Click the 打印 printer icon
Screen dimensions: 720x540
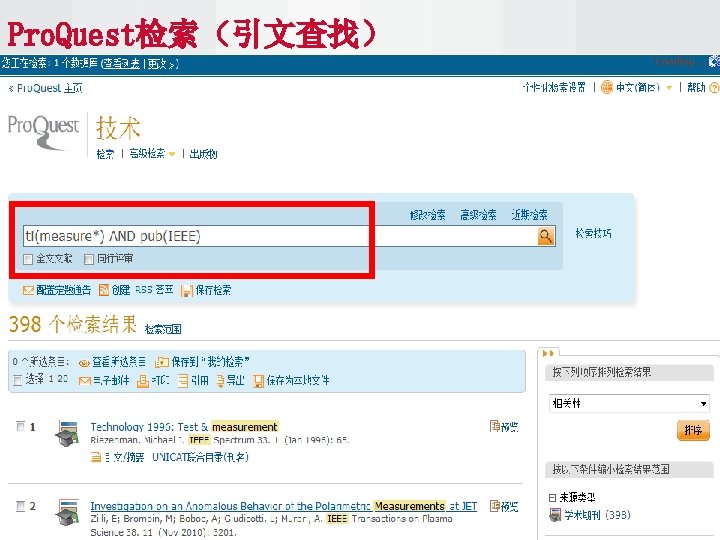(143, 381)
